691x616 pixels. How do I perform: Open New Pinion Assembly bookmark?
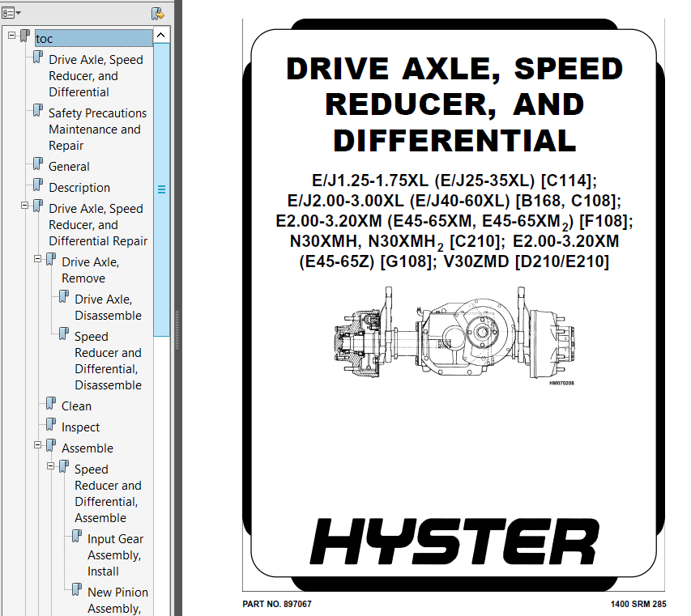(x=117, y=600)
